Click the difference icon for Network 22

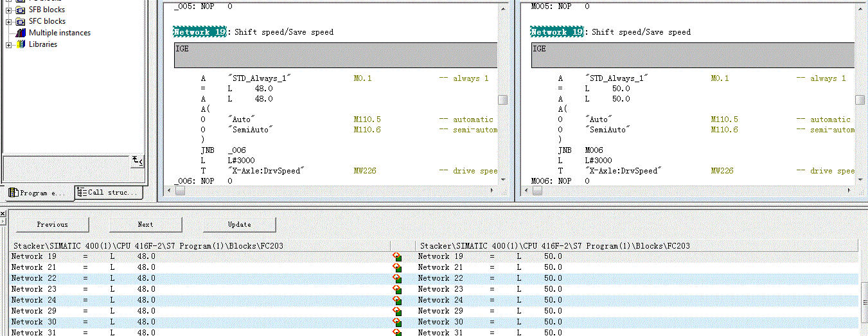click(x=397, y=279)
